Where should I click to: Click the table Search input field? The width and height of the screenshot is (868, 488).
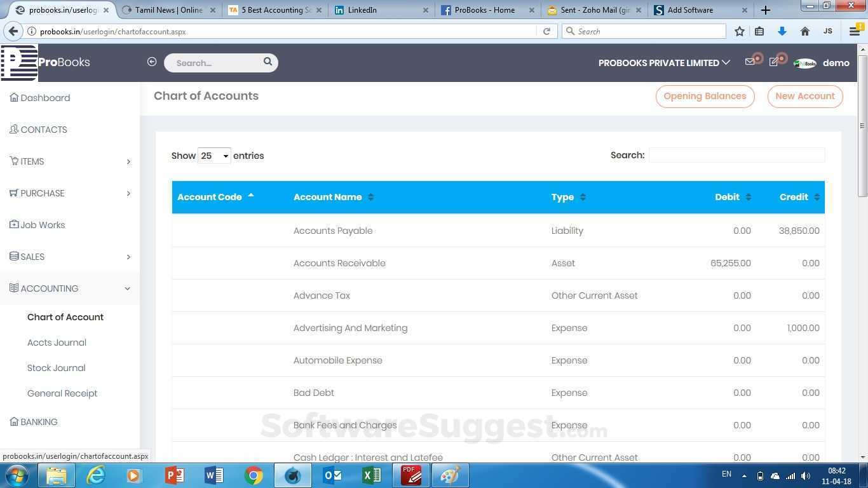pyautogui.click(x=736, y=155)
